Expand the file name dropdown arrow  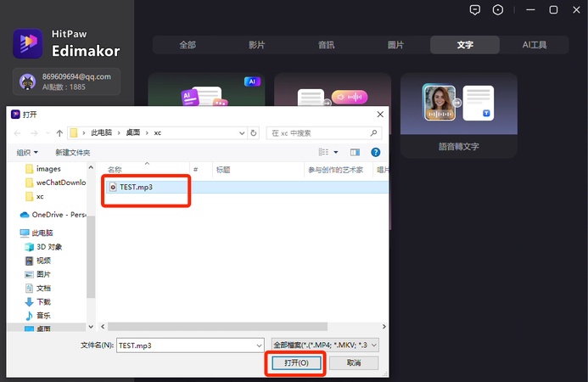click(x=259, y=345)
